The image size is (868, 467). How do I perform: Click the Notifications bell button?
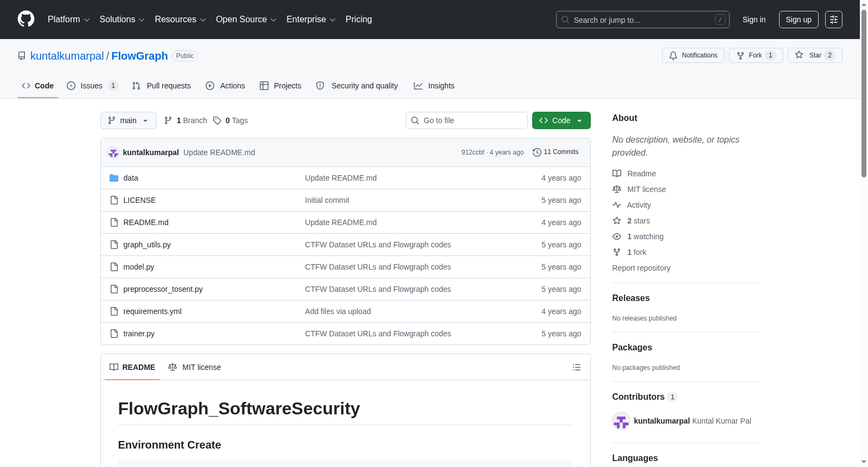pos(693,55)
